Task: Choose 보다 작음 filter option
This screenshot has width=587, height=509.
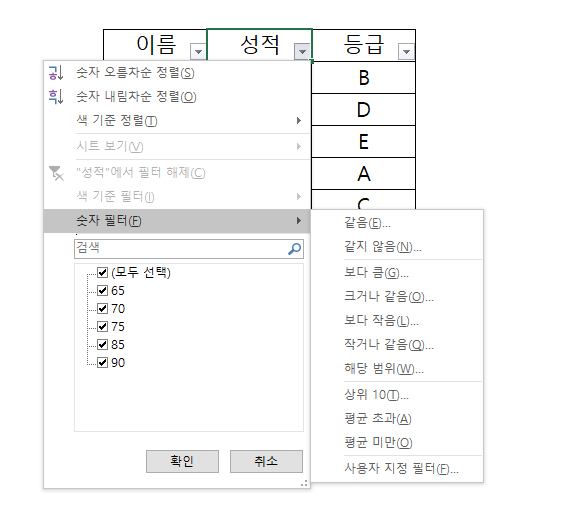Action: coord(397,320)
